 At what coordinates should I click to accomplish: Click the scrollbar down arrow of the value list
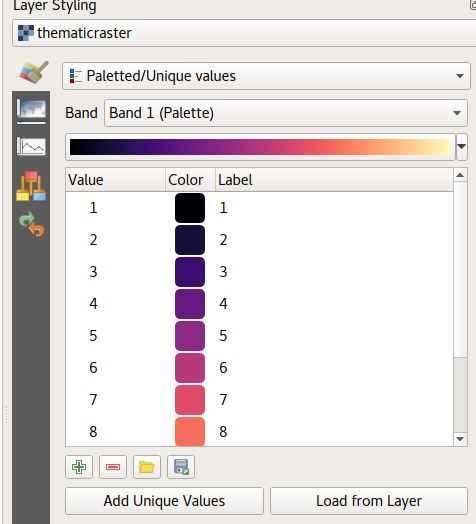[460, 439]
